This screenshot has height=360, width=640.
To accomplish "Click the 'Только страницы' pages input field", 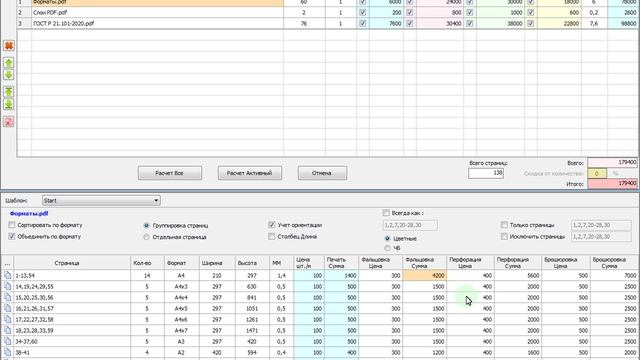I will pyautogui.click(x=601, y=225).
